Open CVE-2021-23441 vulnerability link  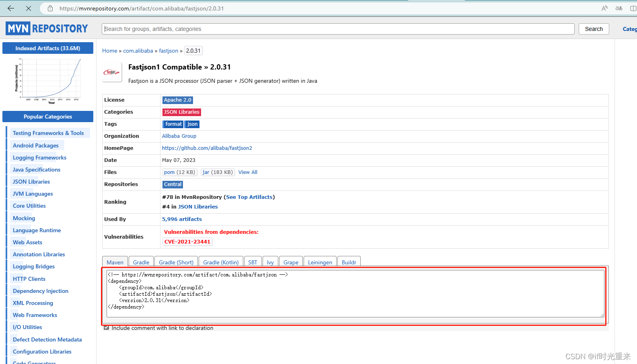187,242
